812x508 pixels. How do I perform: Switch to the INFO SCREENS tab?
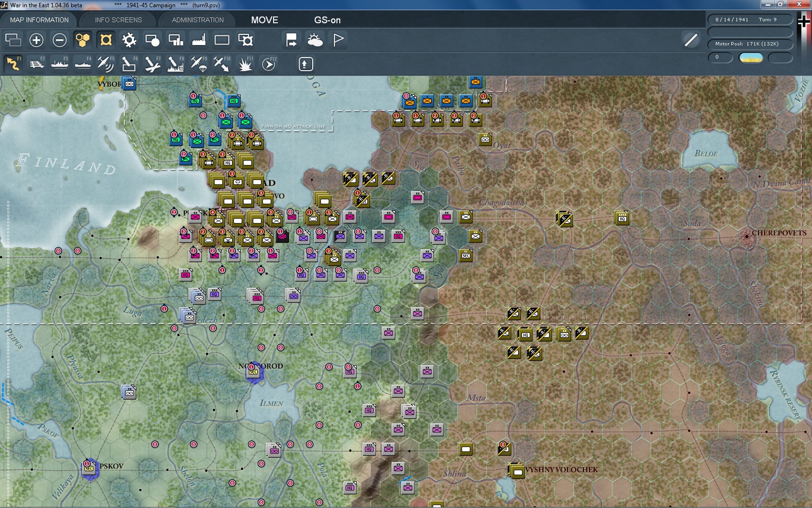point(118,20)
